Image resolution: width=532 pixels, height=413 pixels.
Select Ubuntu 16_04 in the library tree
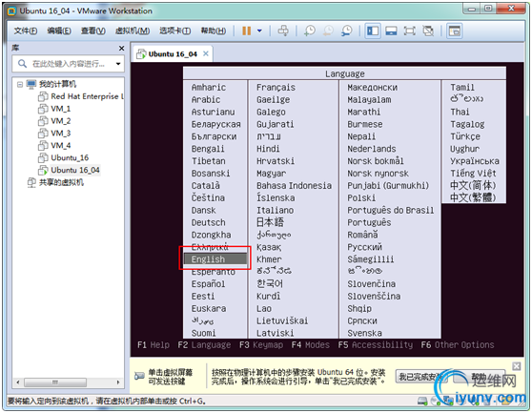[x=70, y=170]
